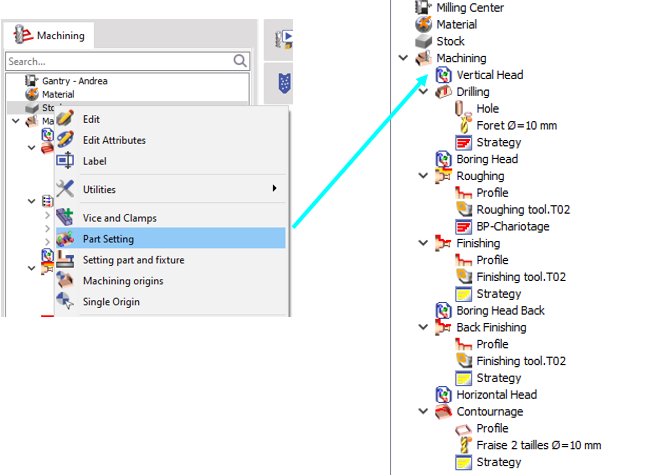Collapse the Contournage operation node

point(423,411)
